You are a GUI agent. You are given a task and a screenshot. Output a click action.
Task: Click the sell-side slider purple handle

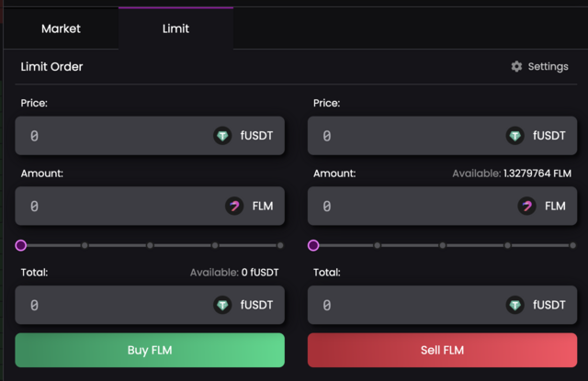(313, 245)
